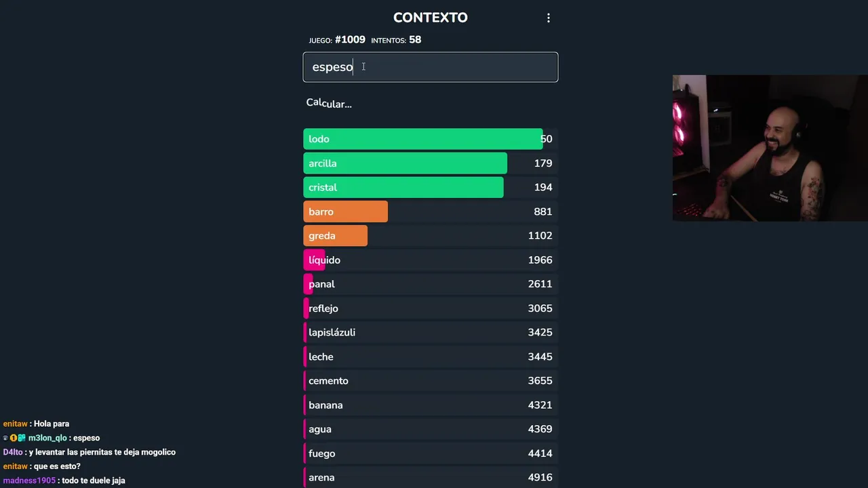Open the three-dot options menu
Viewport: 868px width, 488px height.
549,18
